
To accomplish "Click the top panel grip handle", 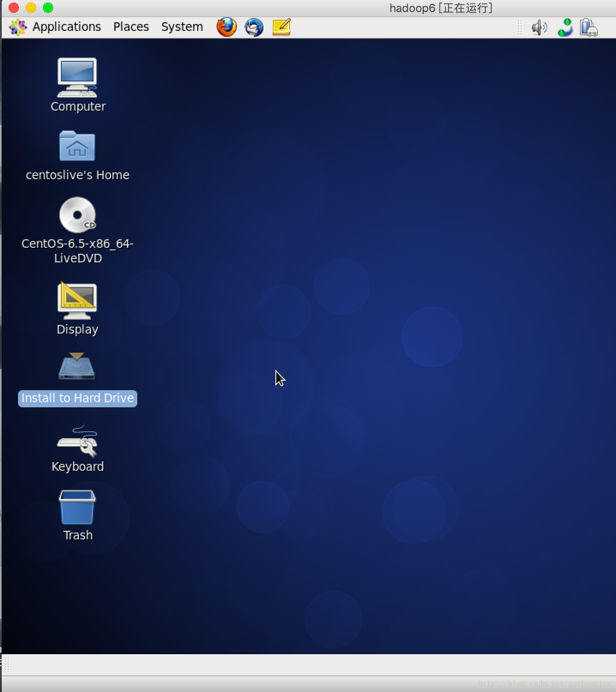I will tap(519, 28).
